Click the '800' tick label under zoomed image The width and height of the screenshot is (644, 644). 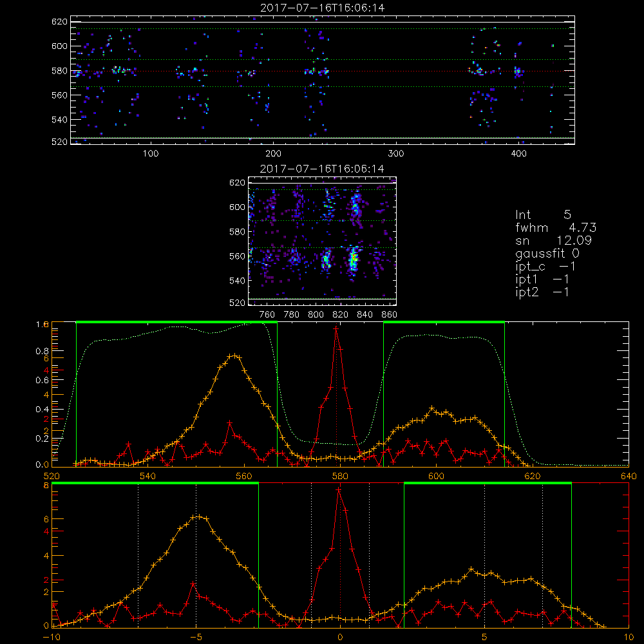point(316,315)
